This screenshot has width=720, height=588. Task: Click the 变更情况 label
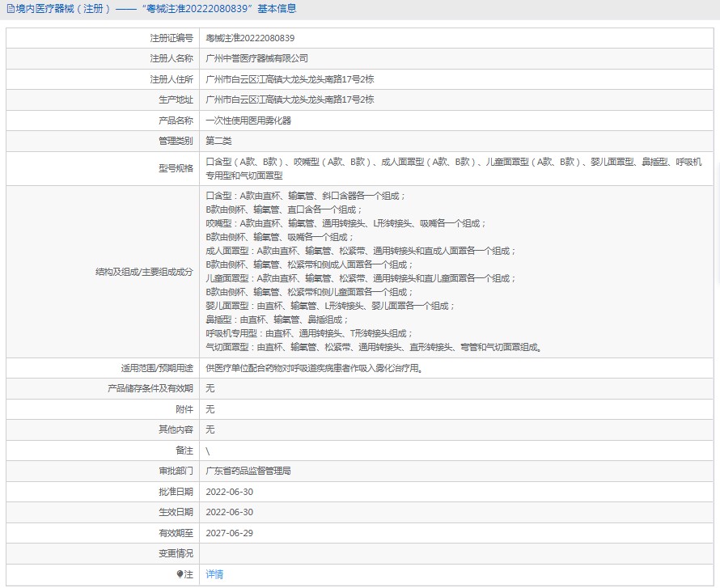tap(176, 553)
